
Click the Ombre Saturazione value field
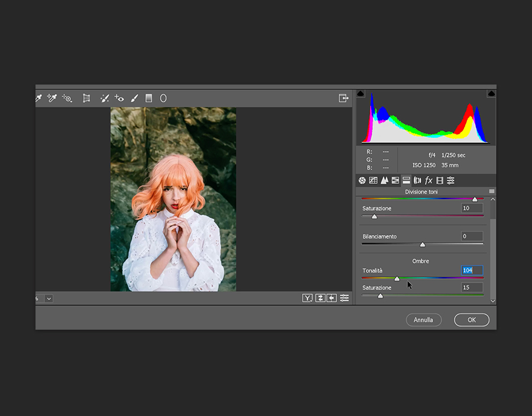tap(472, 288)
